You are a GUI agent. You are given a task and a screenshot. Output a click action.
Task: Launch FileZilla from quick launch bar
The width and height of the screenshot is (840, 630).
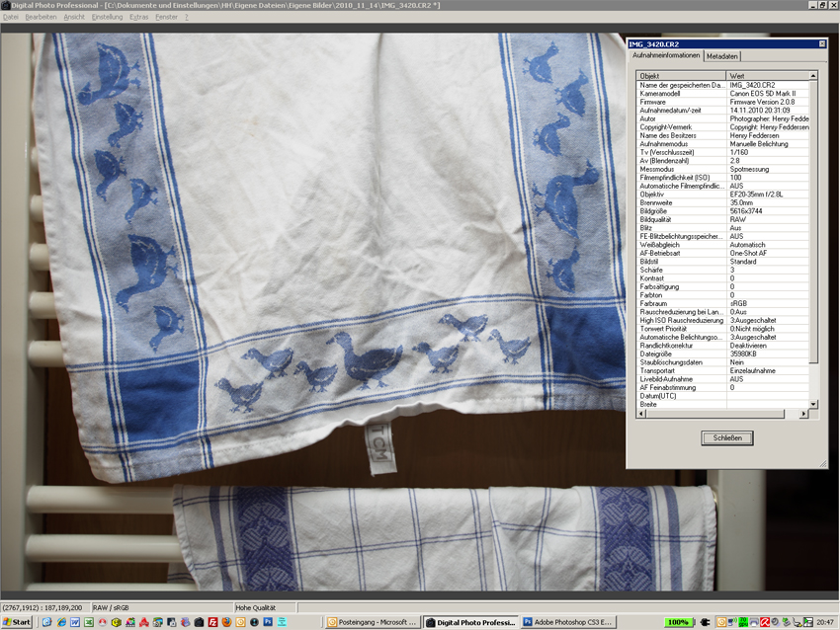212,622
